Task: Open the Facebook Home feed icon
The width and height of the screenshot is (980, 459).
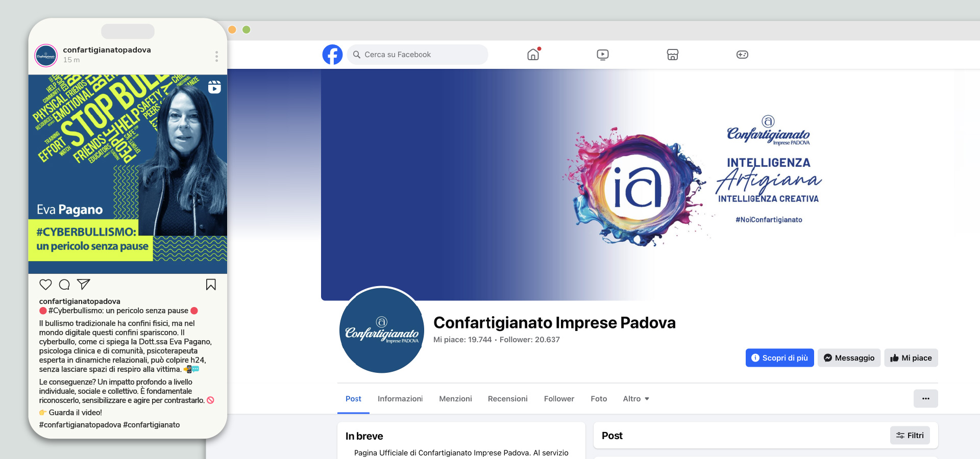Action: [x=533, y=55]
